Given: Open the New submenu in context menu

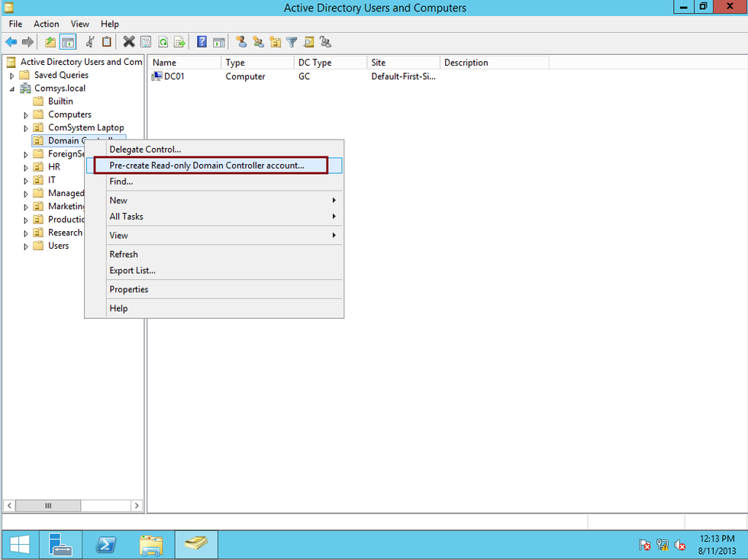Looking at the screenshot, I should (214, 201).
